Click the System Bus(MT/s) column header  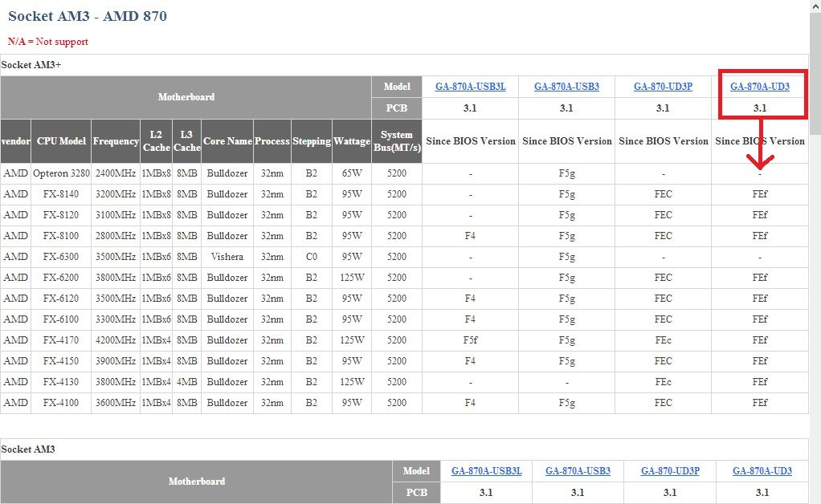tap(397, 141)
